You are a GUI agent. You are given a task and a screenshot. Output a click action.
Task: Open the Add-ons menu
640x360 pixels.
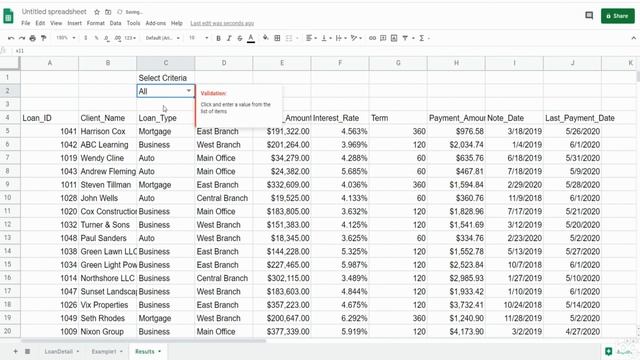coord(156,23)
